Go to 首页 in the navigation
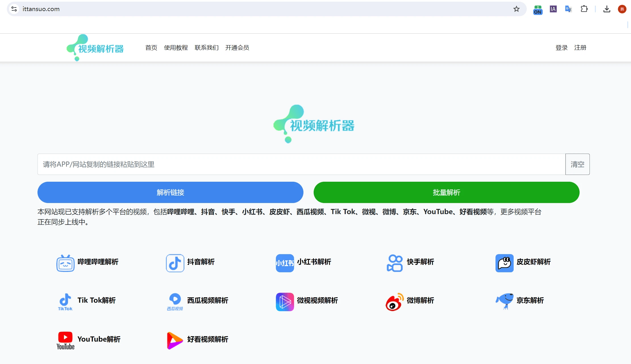The height and width of the screenshot is (364, 631). pyautogui.click(x=151, y=48)
